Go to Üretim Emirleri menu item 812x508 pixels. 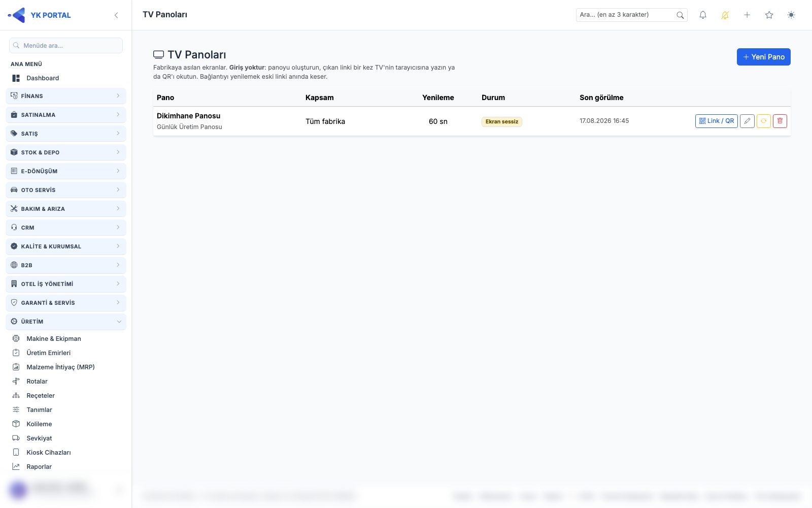[x=49, y=353]
